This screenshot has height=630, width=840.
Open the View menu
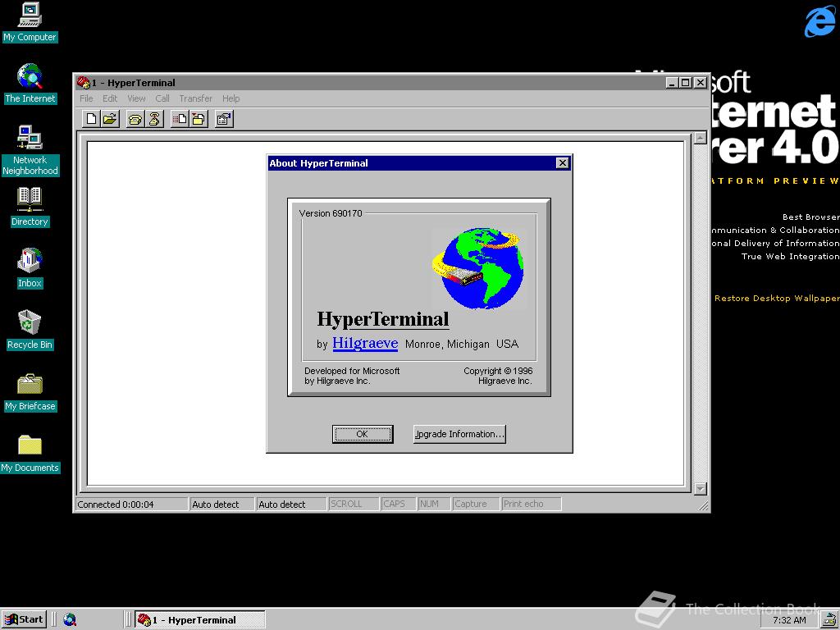click(x=136, y=98)
